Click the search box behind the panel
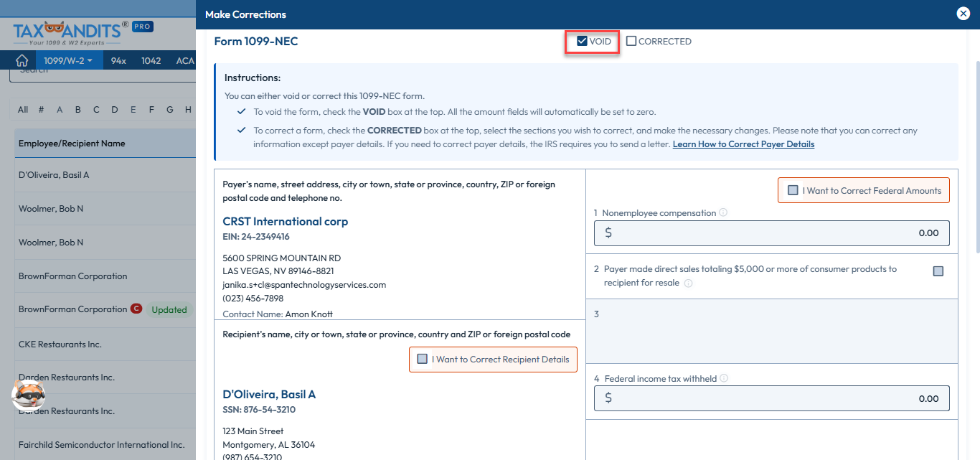Image resolution: width=980 pixels, height=460 pixels. (102, 74)
